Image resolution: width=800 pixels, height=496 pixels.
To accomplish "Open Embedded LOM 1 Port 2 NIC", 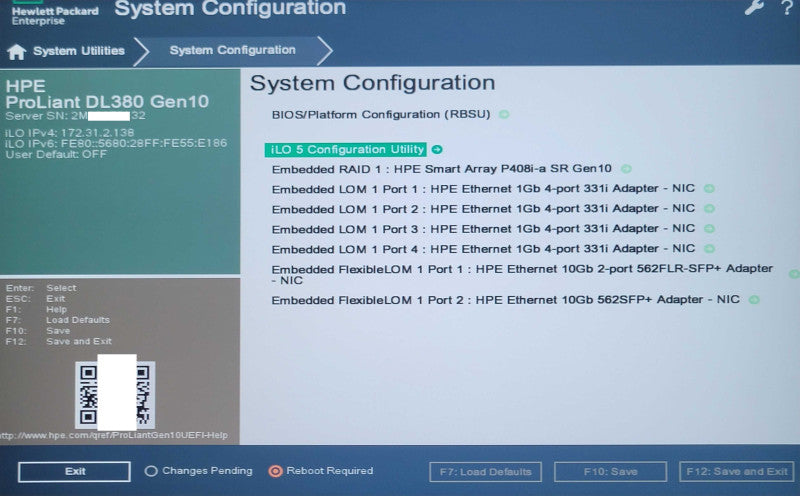I will coord(483,209).
